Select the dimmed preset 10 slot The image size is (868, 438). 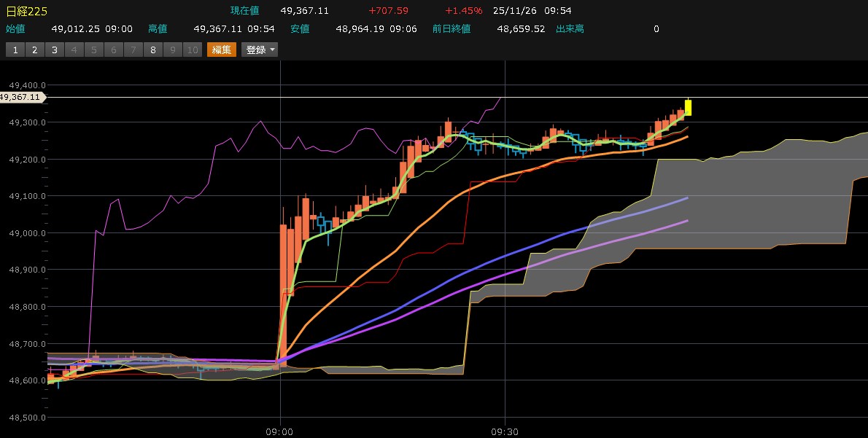tap(192, 50)
